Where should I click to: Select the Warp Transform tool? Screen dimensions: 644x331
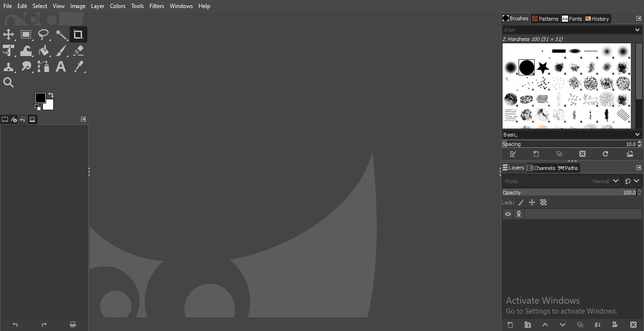point(26,50)
